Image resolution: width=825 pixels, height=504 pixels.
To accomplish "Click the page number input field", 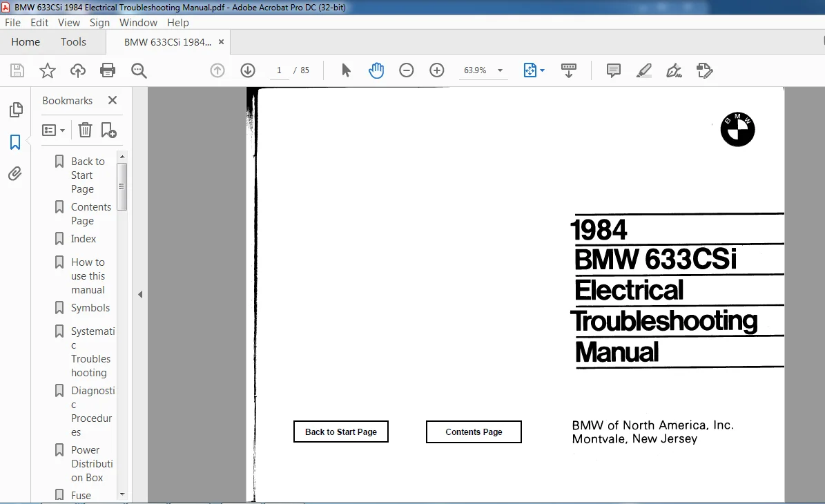I will tap(279, 70).
